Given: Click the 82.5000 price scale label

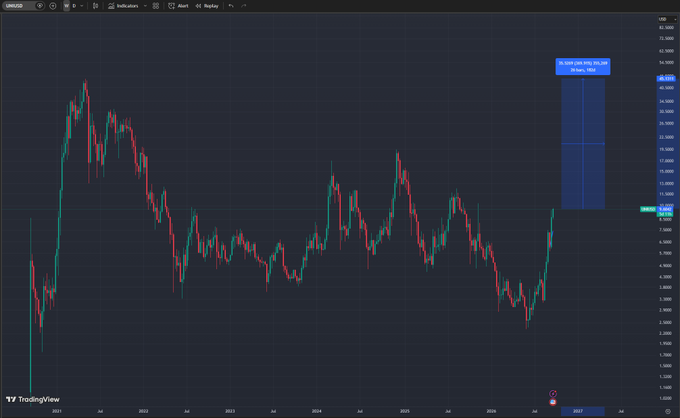Looking at the screenshot, I should (666, 27).
